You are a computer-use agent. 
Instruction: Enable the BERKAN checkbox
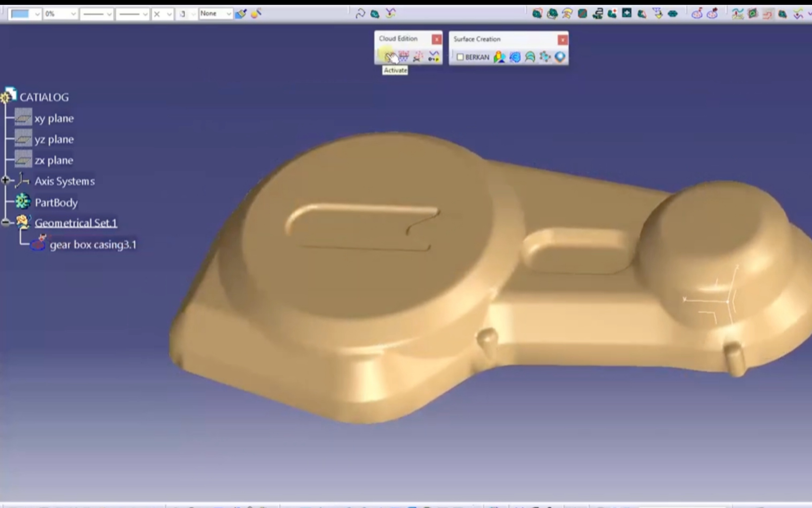point(460,57)
